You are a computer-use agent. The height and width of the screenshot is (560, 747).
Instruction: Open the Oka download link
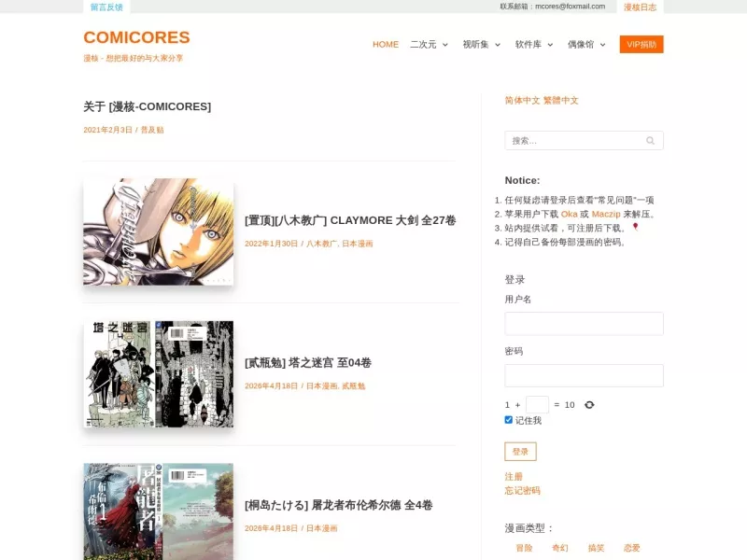click(569, 215)
